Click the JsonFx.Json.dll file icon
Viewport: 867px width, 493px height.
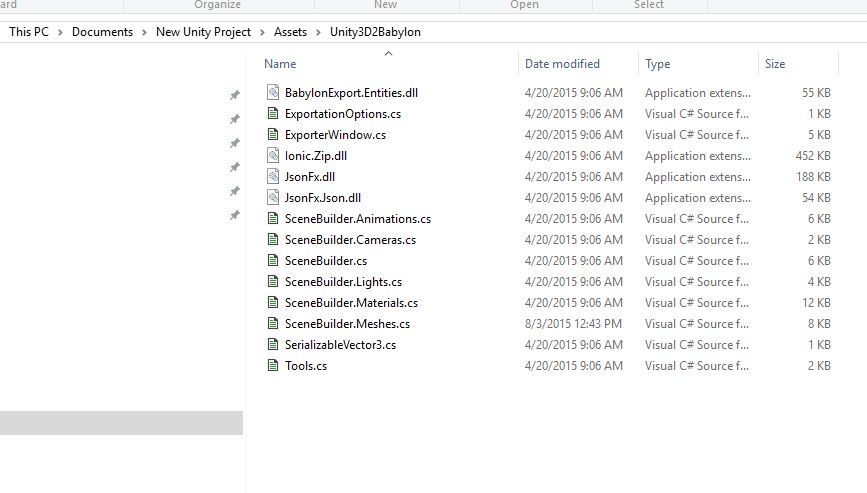pyautogui.click(x=273, y=197)
